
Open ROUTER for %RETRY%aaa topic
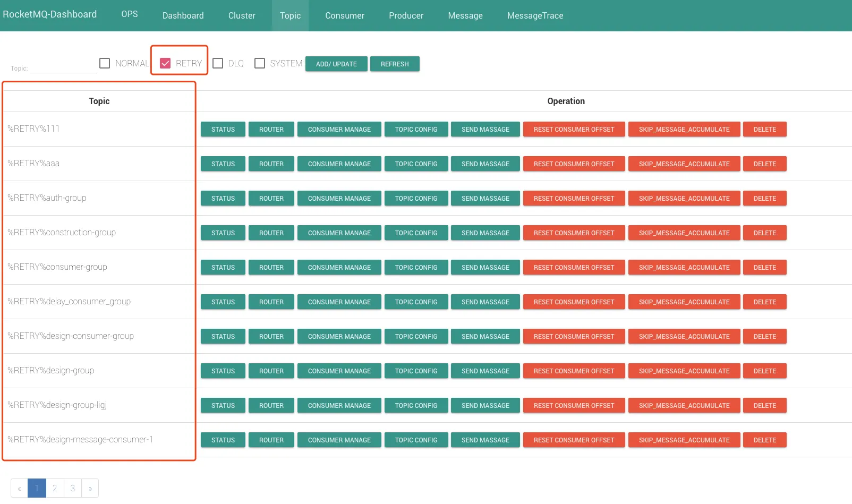pos(271,164)
